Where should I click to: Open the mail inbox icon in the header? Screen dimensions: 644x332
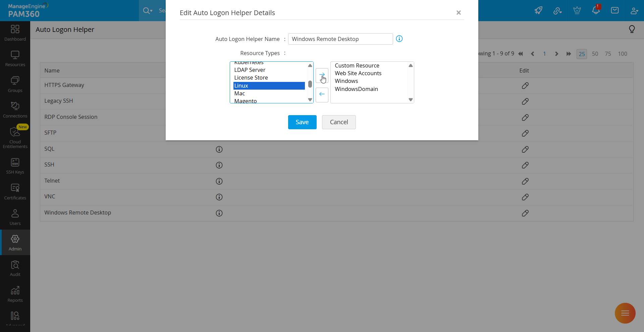(x=615, y=10)
